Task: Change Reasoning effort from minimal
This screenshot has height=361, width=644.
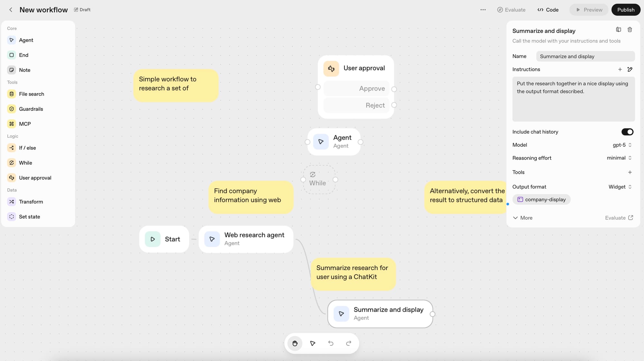Action: pyautogui.click(x=618, y=158)
